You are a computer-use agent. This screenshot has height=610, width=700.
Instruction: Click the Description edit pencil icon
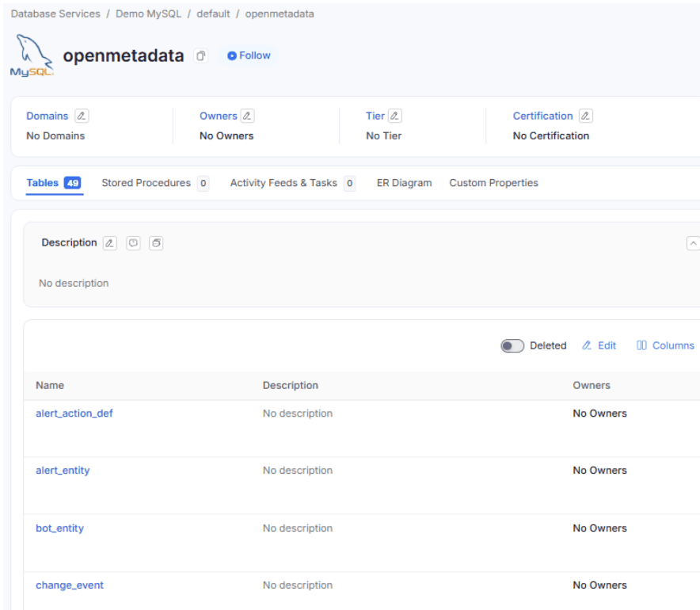(x=110, y=243)
